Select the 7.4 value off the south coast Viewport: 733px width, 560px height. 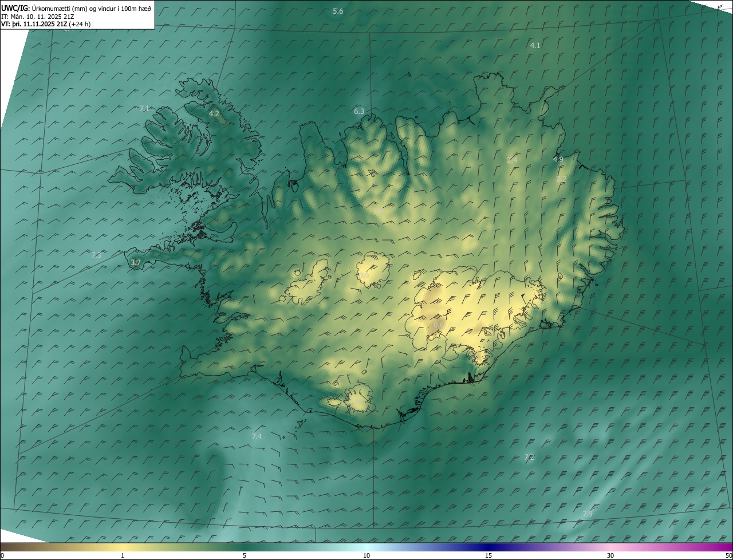pos(257,437)
